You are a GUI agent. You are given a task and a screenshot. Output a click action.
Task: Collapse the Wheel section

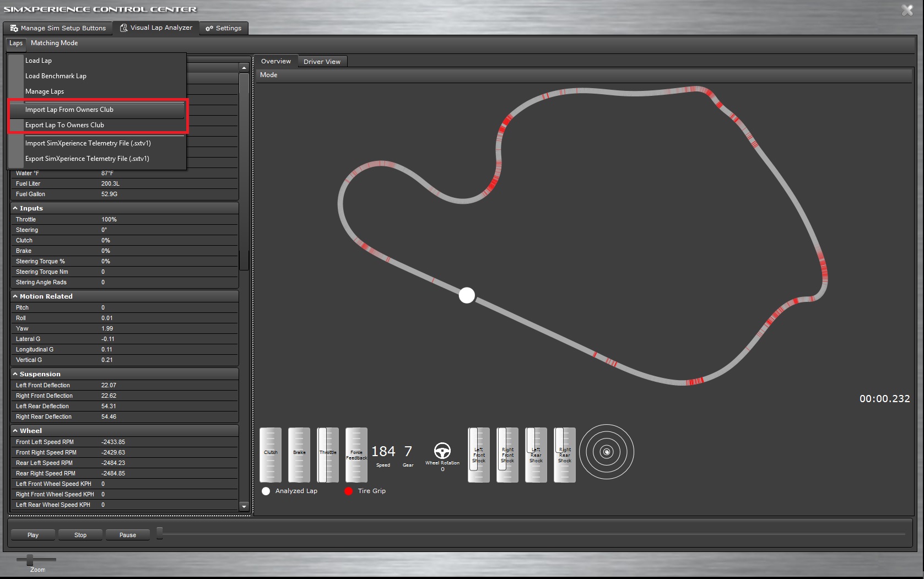15,431
